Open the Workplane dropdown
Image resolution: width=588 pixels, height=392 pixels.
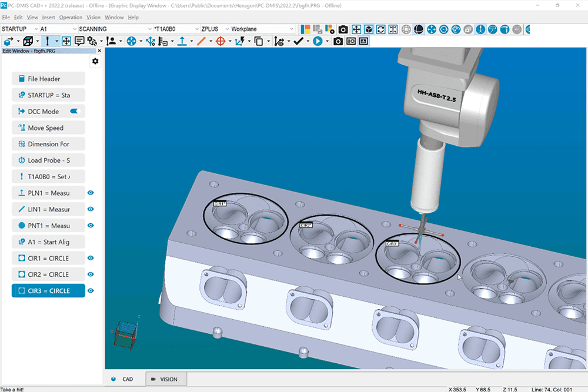pos(293,28)
